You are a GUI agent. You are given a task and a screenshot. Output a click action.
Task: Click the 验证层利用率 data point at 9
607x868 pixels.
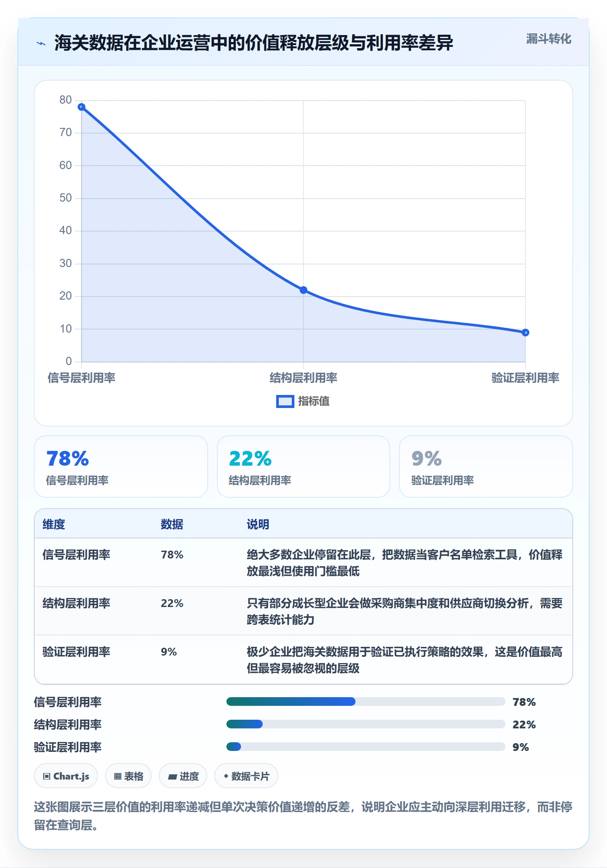click(525, 333)
